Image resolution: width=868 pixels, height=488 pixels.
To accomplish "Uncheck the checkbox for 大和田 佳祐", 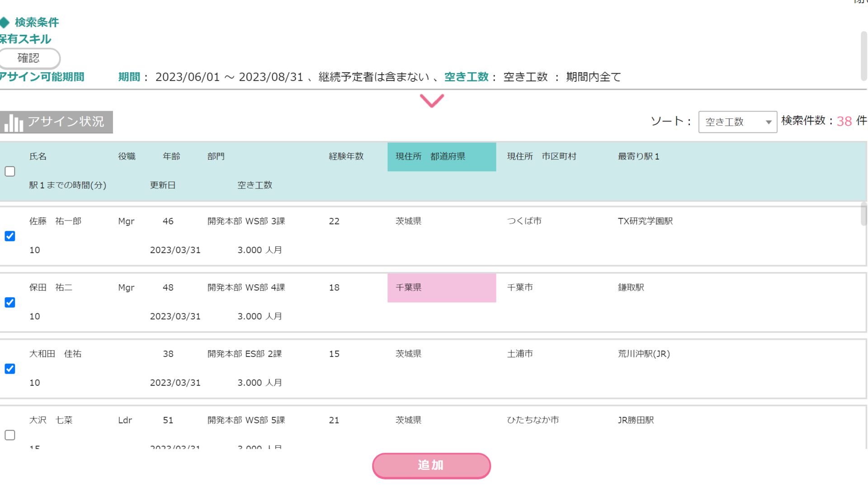I will tap(10, 369).
